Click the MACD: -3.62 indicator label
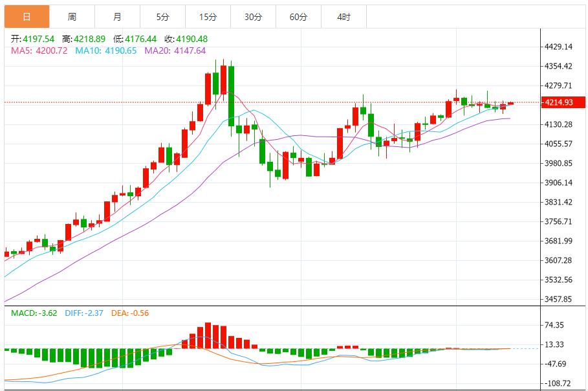Screen dimensions: 588x391 (34, 313)
